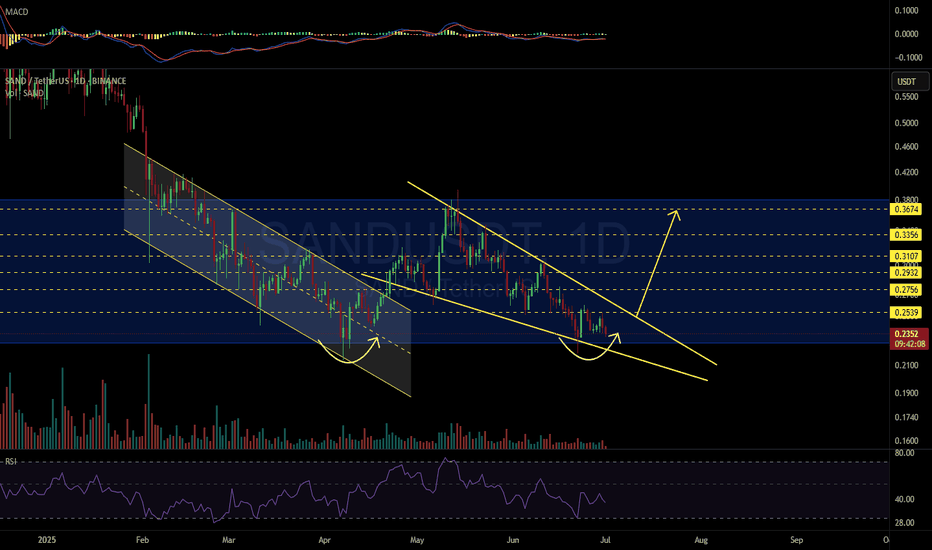Click the Apr label on time axis
The width and height of the screenshot is (932, 550).
point(324,540)
